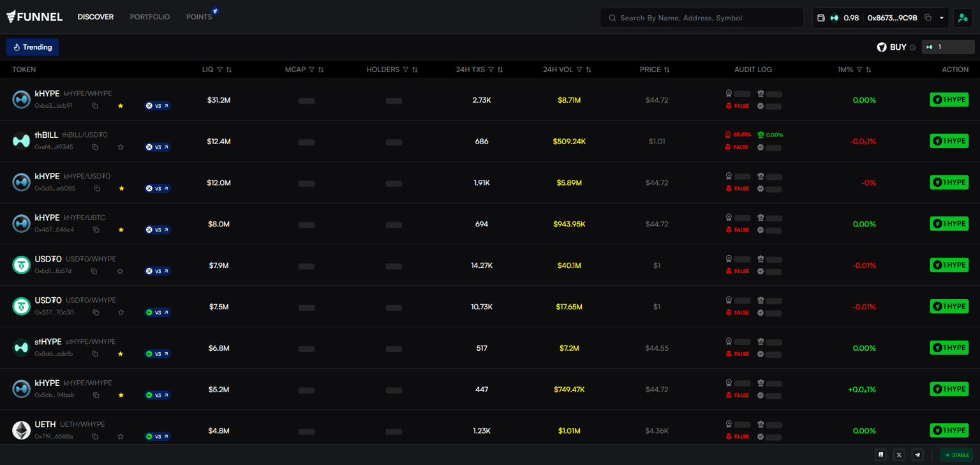Image resolution: width=980 pixels, height=465 pixels.
Task: Open the Telegram link in footer
Action: [x=917, y=455]
